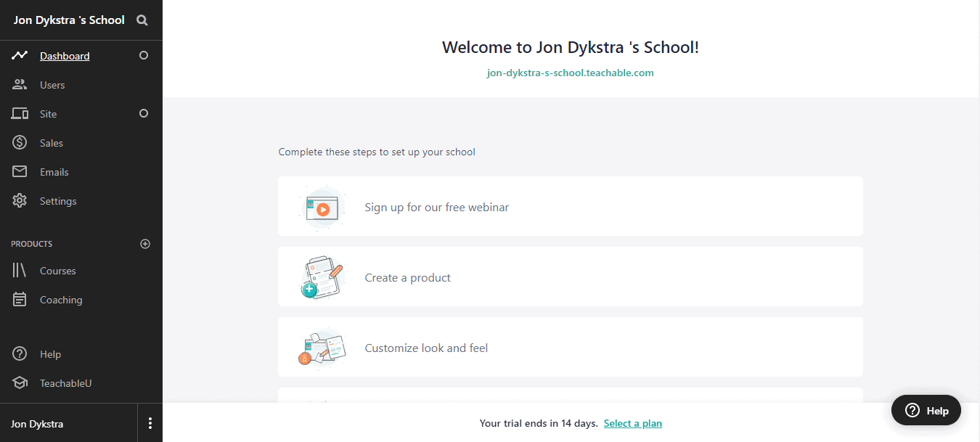Click the Sales dollar sign icon
The height and width of the screenshot is (442, 980).
[x=20, y=143]
